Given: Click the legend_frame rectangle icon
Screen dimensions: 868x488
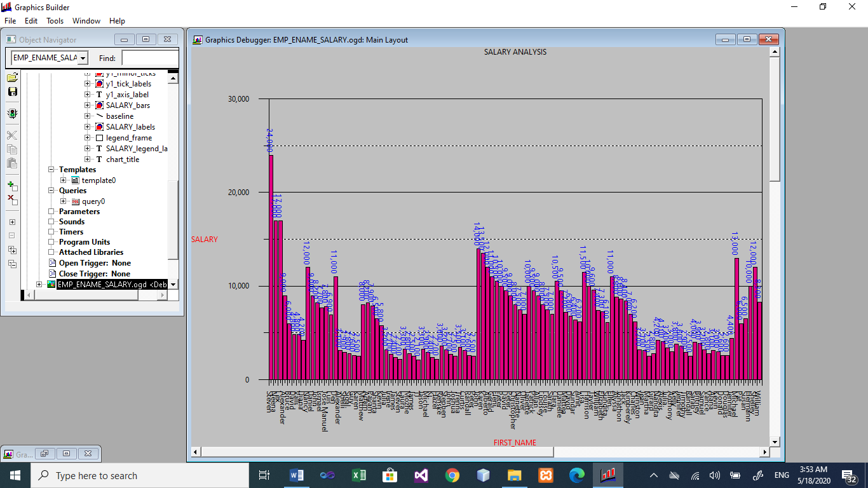Looking at the screenshot, I should pos(99,138).
